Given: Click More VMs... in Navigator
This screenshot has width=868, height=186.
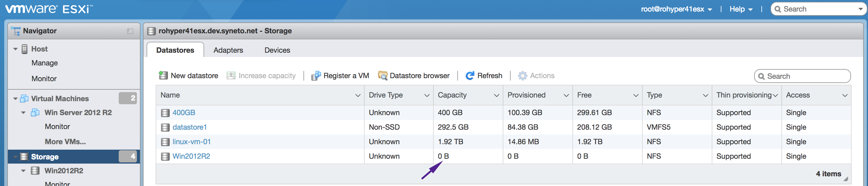Looking at the screenshot, I should (65, 141).
